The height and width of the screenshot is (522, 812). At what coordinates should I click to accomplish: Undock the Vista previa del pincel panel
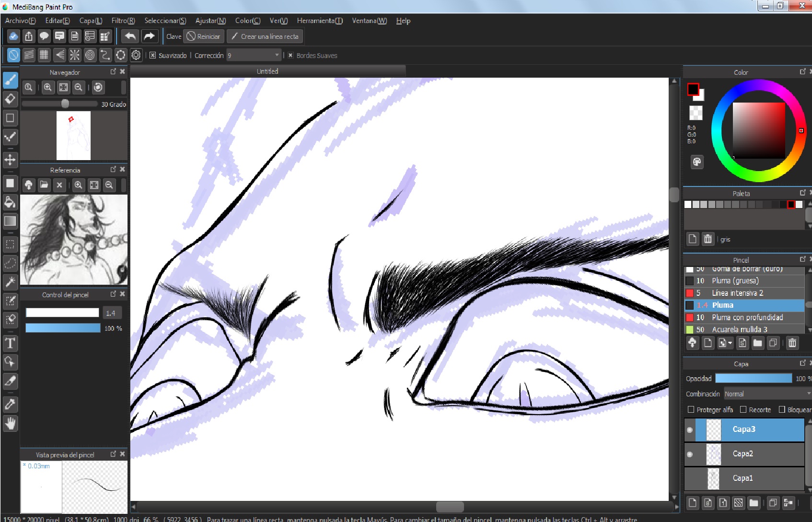113,454
